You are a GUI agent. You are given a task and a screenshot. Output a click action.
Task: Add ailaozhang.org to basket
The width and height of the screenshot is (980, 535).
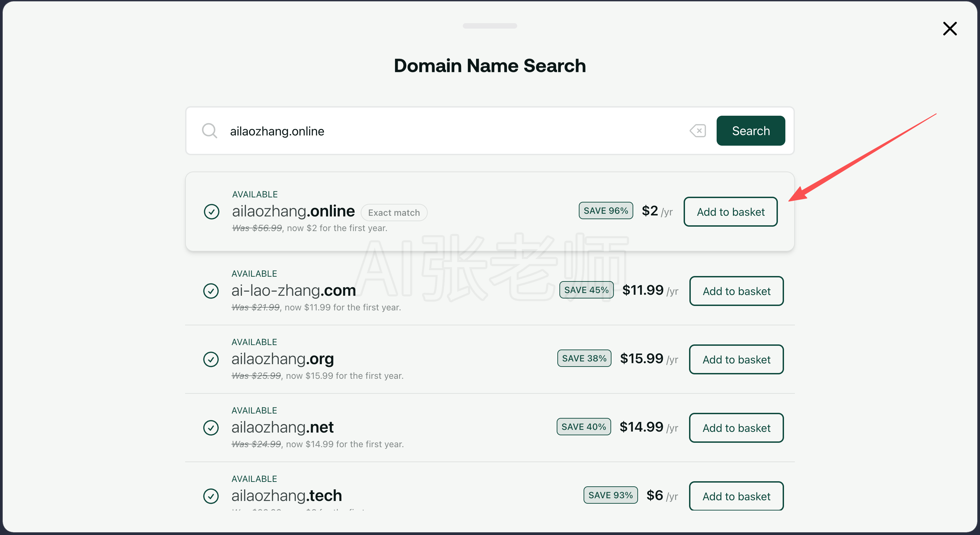tap(736, 360)
